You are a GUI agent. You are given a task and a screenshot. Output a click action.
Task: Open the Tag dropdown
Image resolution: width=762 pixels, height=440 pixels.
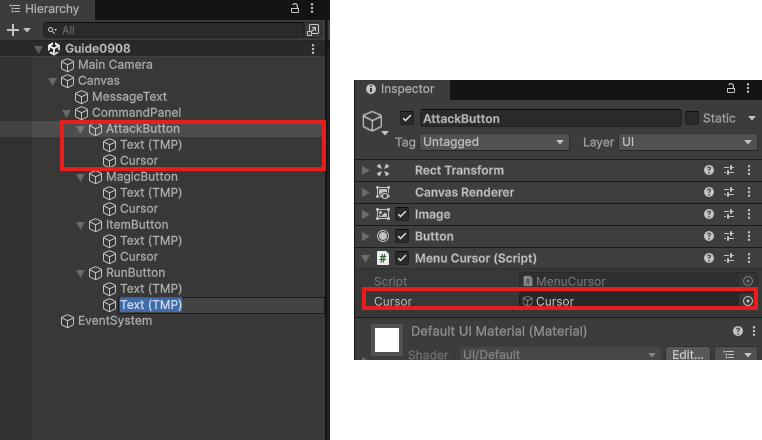pyautogui.click(x=494, y=142)
